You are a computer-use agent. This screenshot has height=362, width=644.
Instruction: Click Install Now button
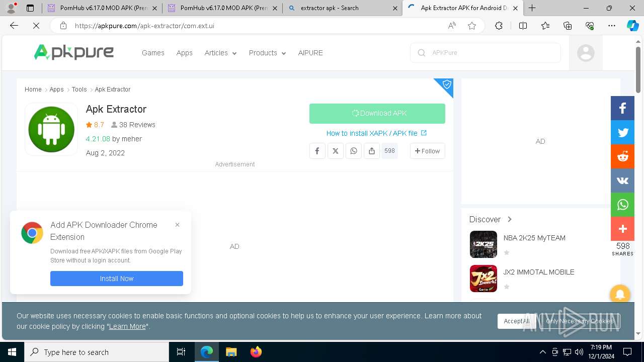click(117, 279)
